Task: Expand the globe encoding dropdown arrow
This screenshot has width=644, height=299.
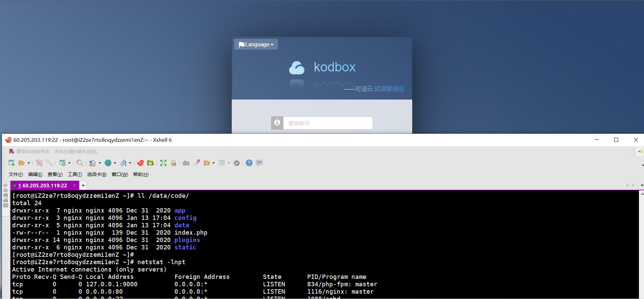Action: click(115, 163)
